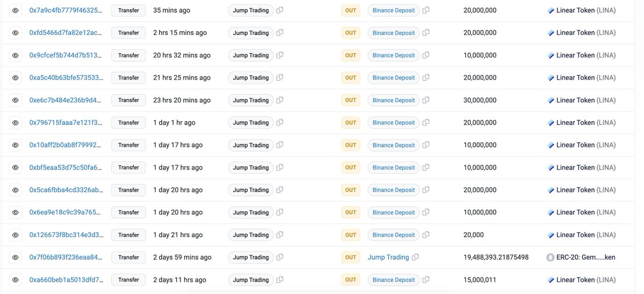
Task: Toggle eye preview for 0x796715faaa7e121f3 transaction
Action: [x=15, y=123]
